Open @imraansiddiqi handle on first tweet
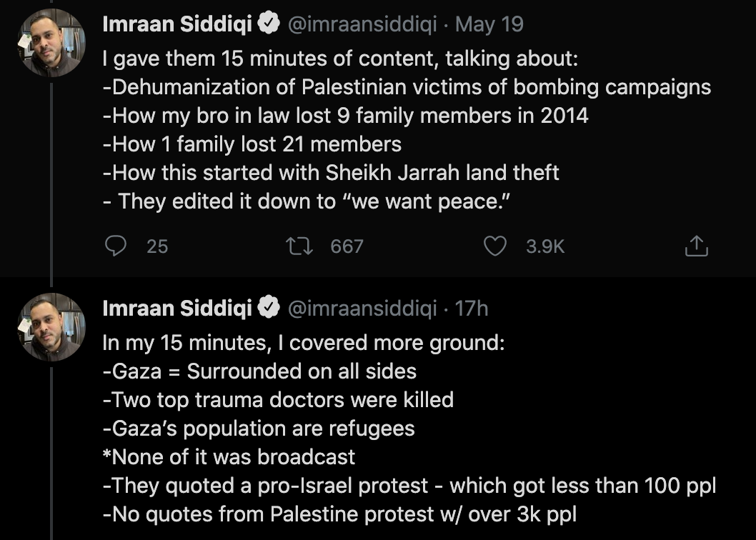The width and height of the screenshot is (756, 540). pyautogui.click(x=362, y=24)
